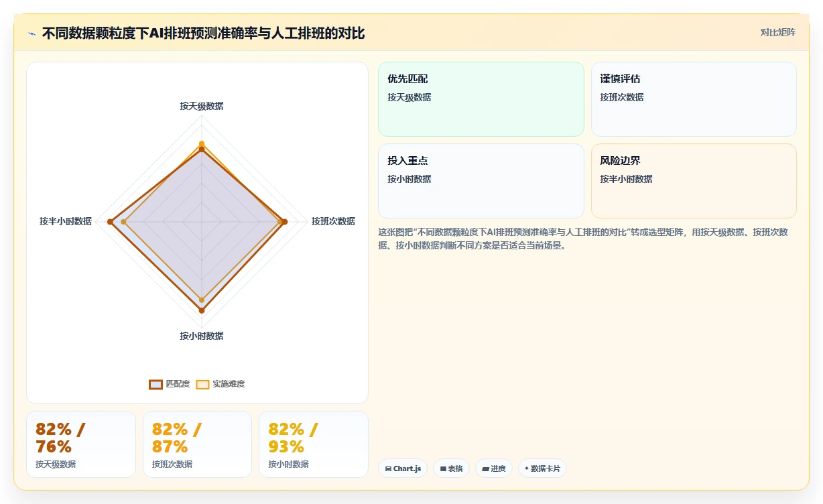Click 按天级数据 text in 优先匹配 card
Screen dimensions: 823x504
click(x=409, y=97)
